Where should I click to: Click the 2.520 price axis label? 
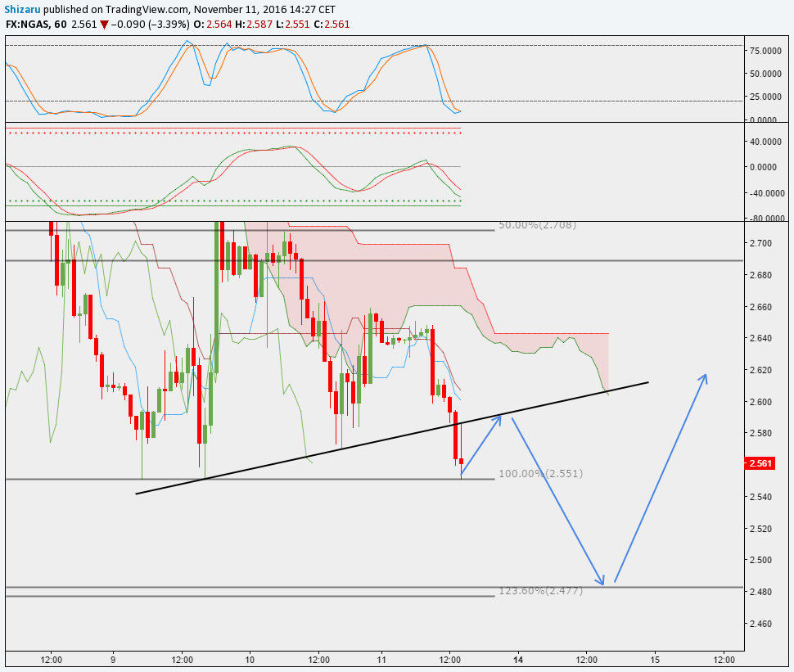coord(760,529)
